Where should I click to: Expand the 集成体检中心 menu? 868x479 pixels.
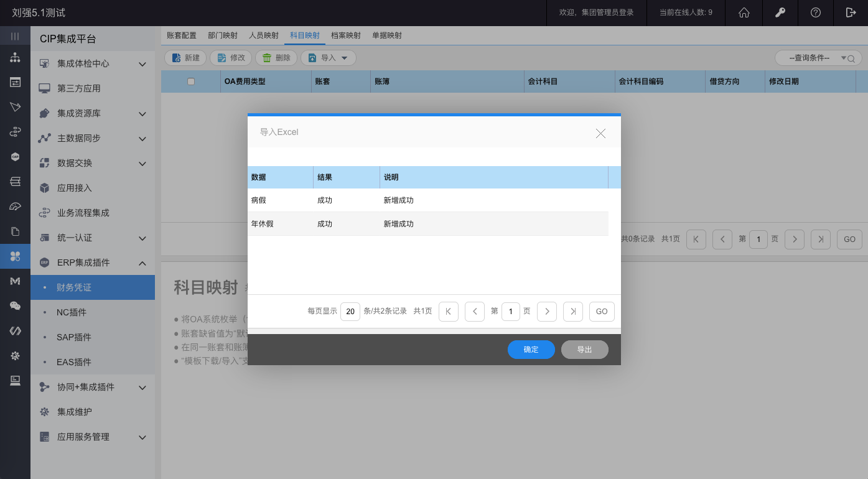[x=93, y=63]
